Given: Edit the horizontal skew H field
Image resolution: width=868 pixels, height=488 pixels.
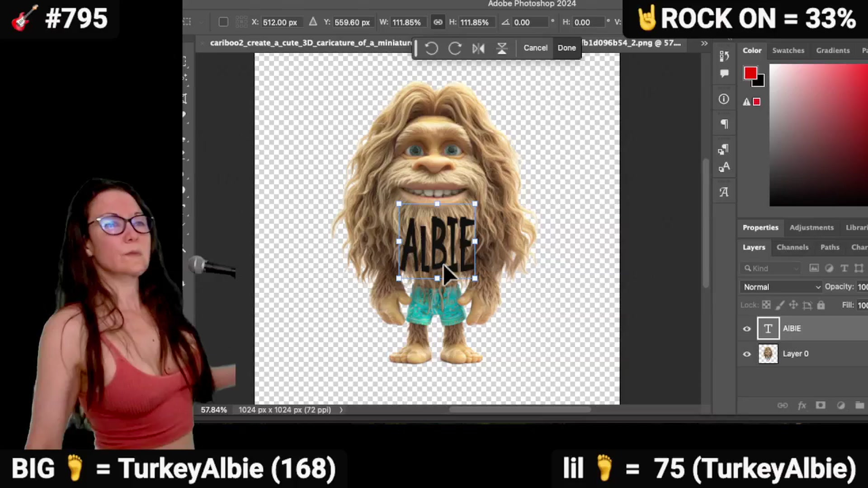Looking at the screenshot, I should [x=589, y=22].
